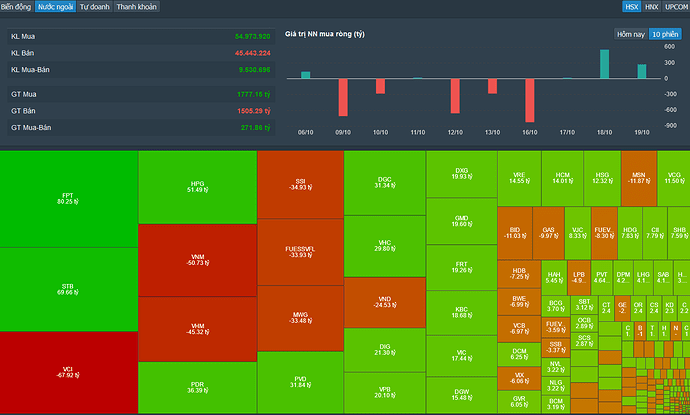
Task: Select the BCG 3.70 tỷ tile
Action: [x=556, y=306]
